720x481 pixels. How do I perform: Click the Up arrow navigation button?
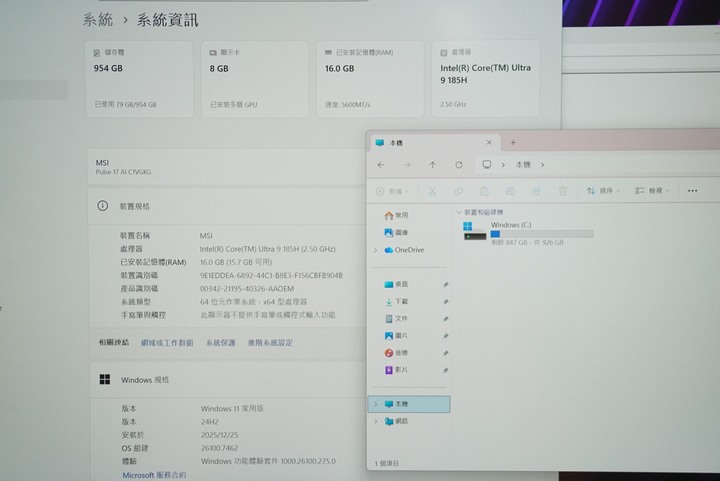432,165
